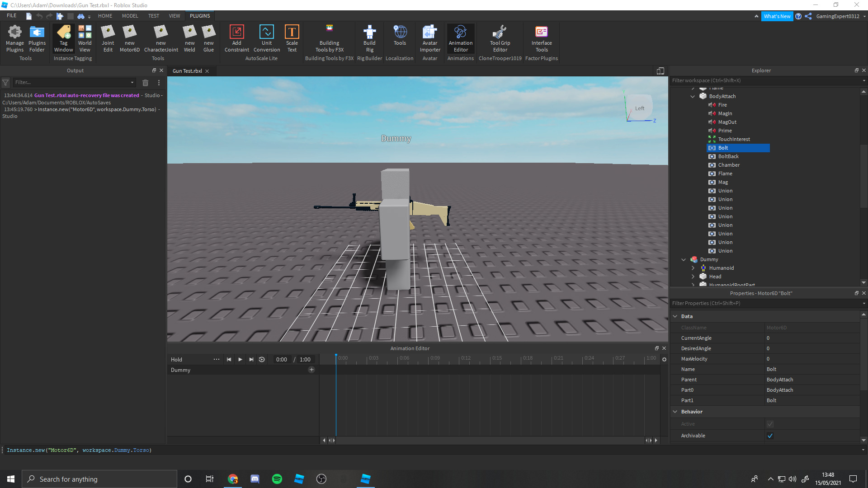Click the What's New button
Screen dimensions: 868x488
coord(777,16)
